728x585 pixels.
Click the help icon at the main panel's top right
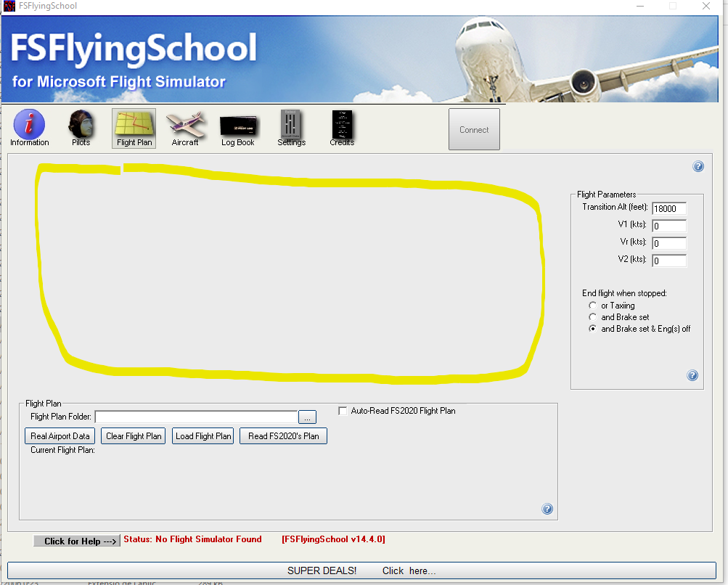(698, 166)
